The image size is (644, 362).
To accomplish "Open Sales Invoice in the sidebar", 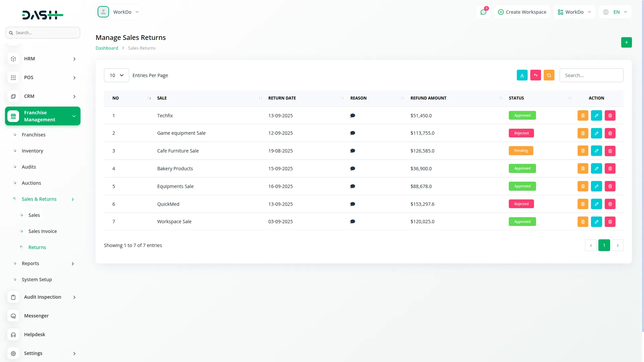I will tap(43, 231).
